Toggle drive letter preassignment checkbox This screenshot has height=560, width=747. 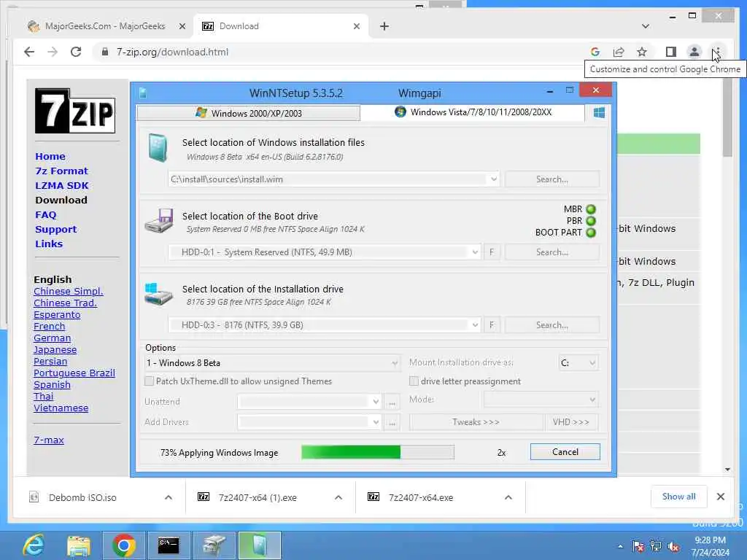point(414,381)
